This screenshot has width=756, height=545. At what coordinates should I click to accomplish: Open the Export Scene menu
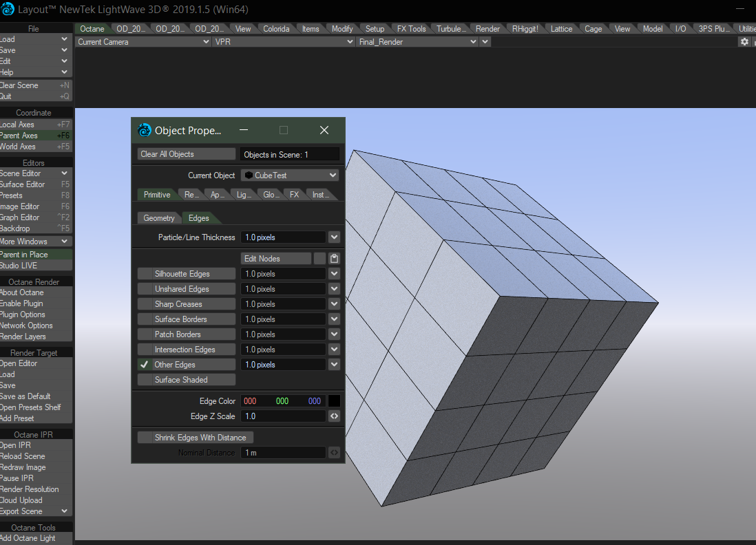[x=36, y=511]
